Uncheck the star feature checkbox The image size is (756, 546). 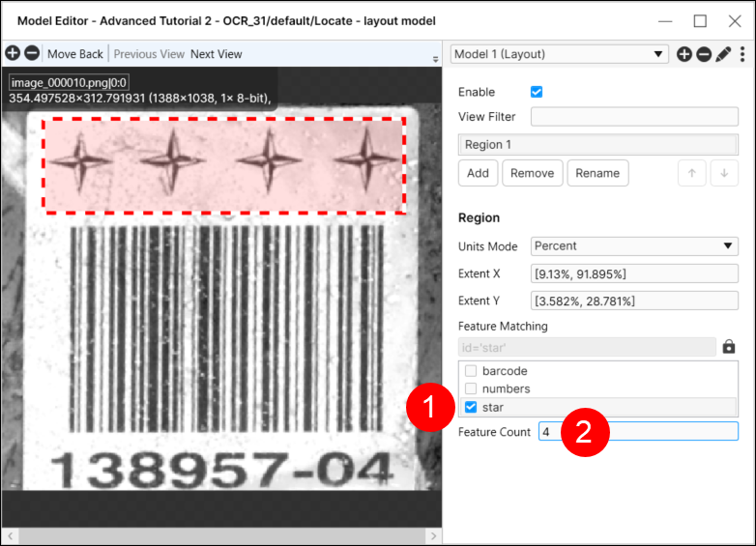pyautogui.click(x=471, y=407)
